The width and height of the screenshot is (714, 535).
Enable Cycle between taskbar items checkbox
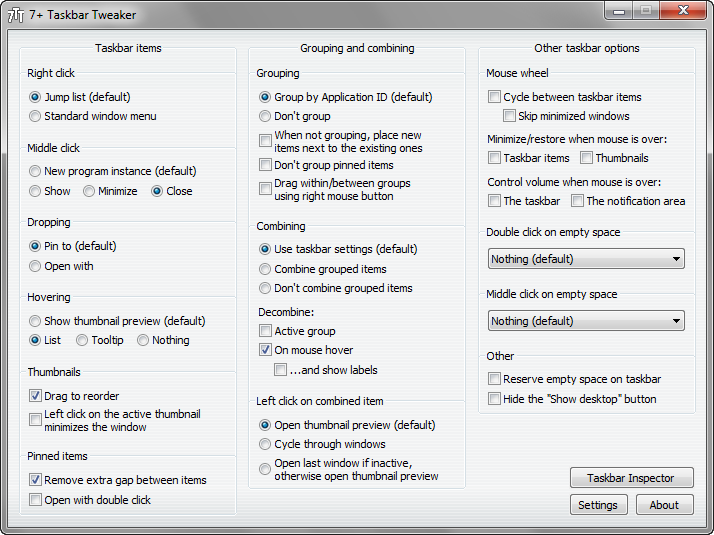[x=494, y=97]
